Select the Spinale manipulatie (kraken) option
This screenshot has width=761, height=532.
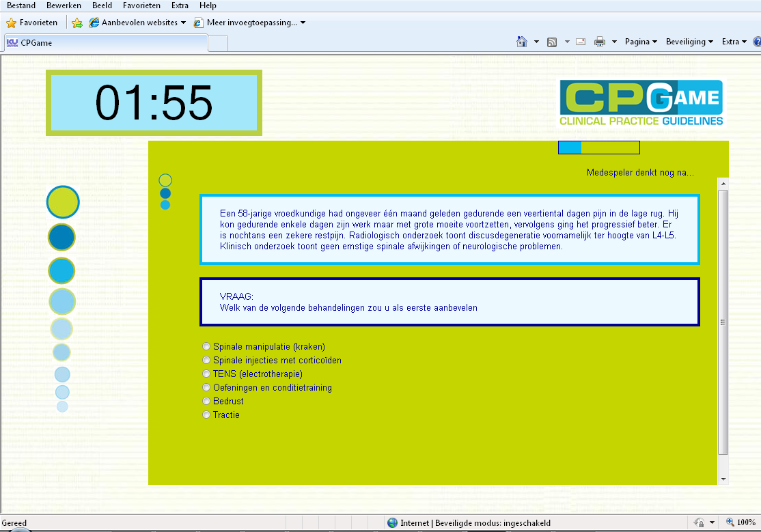point(206,347)
